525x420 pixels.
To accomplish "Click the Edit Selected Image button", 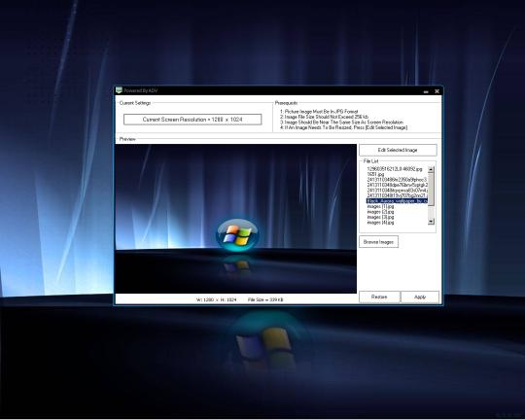I will [x=398, y=150].
